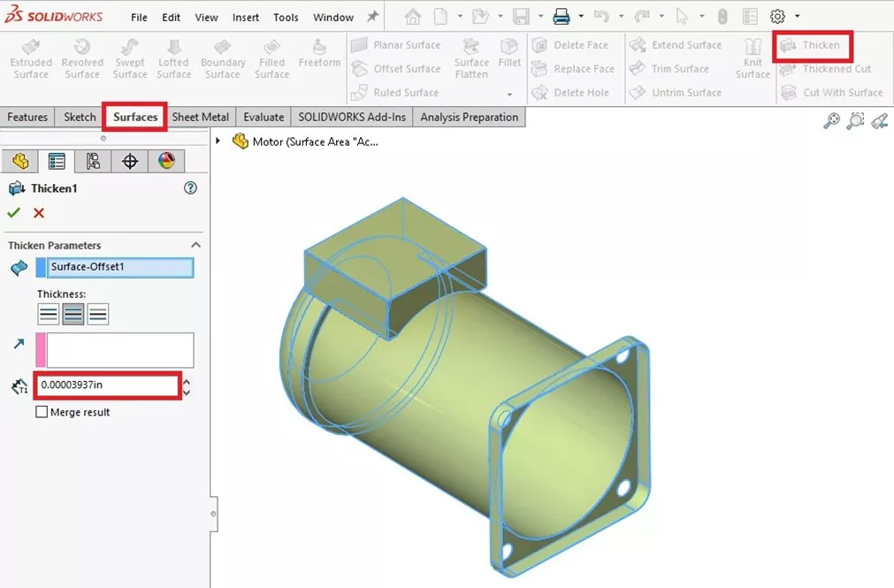This screenshot has width=894, height=588.
Task: Select the Extruded Surface tool
Action: click(x=30, y=57)
